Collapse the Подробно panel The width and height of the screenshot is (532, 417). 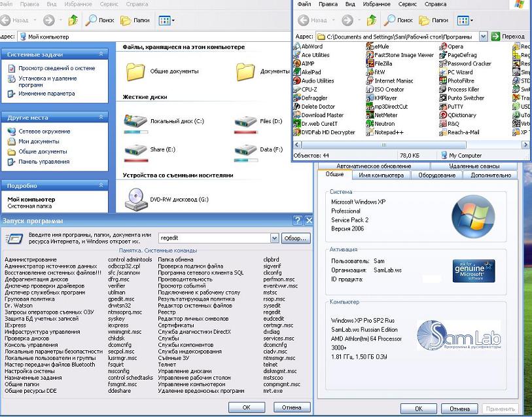click(101, 185)
